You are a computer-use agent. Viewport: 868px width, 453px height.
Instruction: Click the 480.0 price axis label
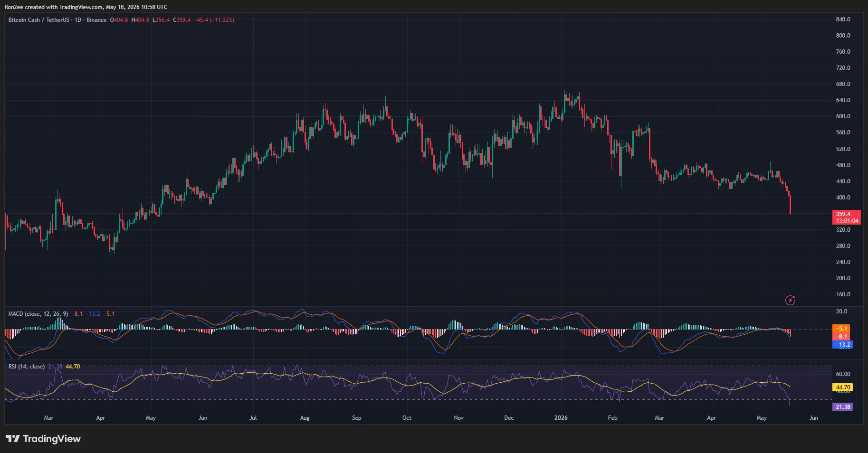point(843,165)
